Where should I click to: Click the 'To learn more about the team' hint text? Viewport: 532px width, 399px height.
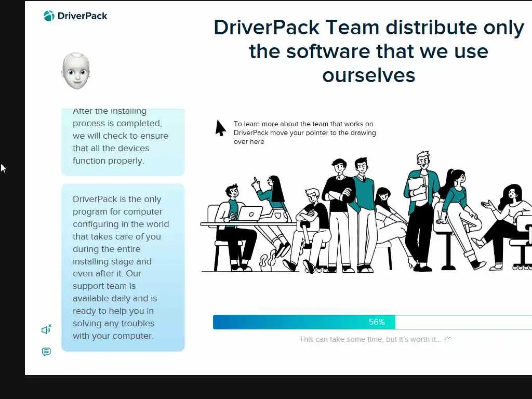304,132
